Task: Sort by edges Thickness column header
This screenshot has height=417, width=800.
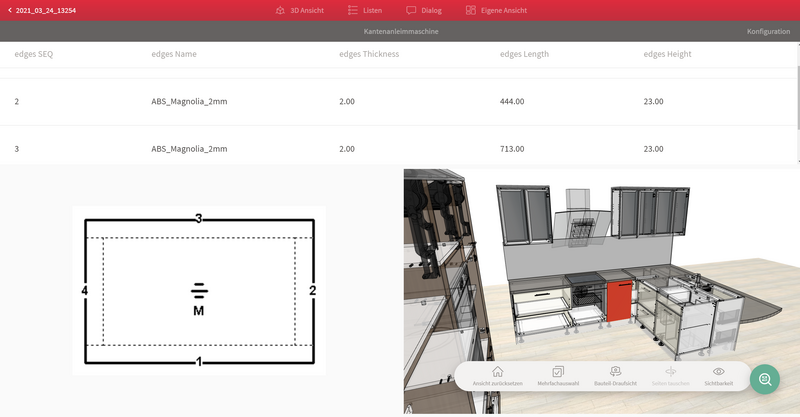Action: (x=369, y=54)
